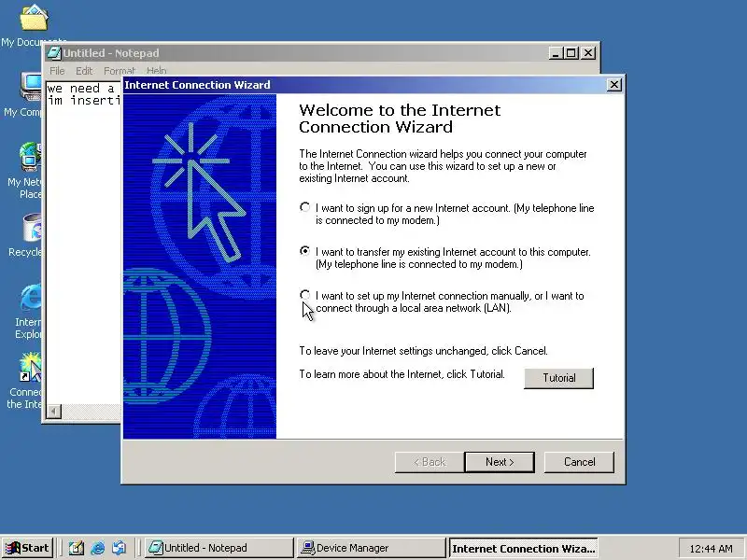Image resolution: width=747 pixels, height=560 pixels.
Task: Minimize the Notepad window
Action: (555, 53)
